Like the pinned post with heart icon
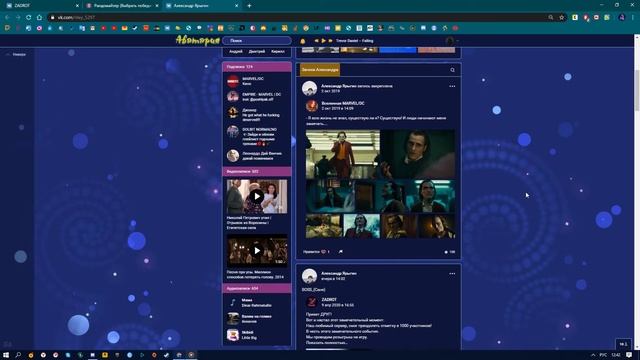The width and height of the screenshot is (640, 360). click(x=323, y=252)
